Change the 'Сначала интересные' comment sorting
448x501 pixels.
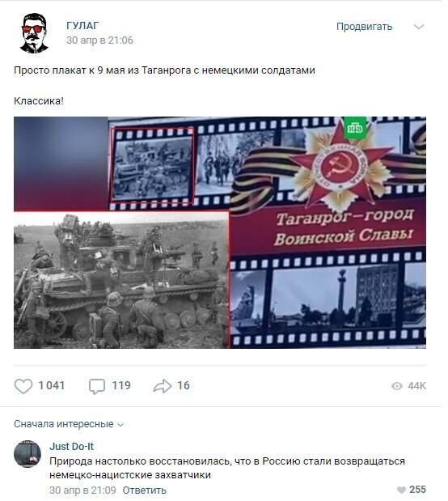69,424
